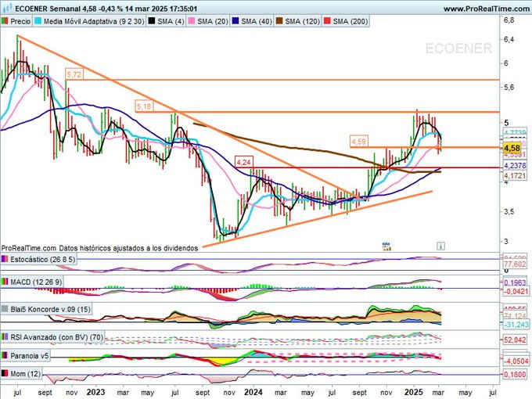This screenshot has height=399, width=532.
Task: Click the red SMA (200) swatch icon
Action: coord(327,21)
